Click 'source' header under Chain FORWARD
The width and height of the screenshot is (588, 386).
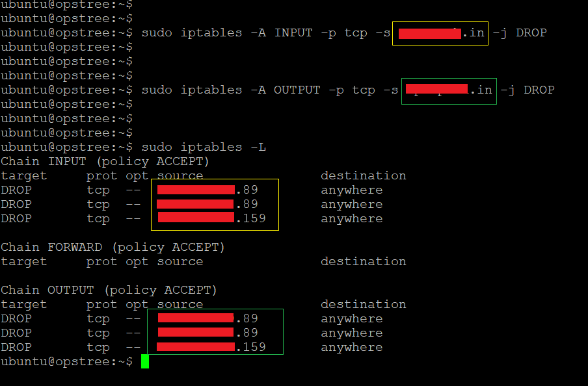pyautogui.click(x=180, y=261)
